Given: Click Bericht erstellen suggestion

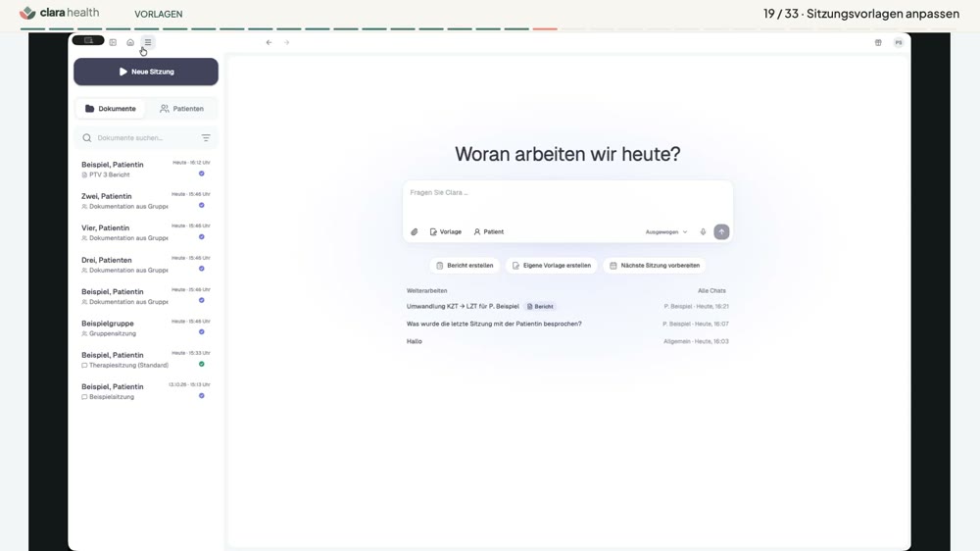Looking at the screenshot, I should [x=465, y=266].
